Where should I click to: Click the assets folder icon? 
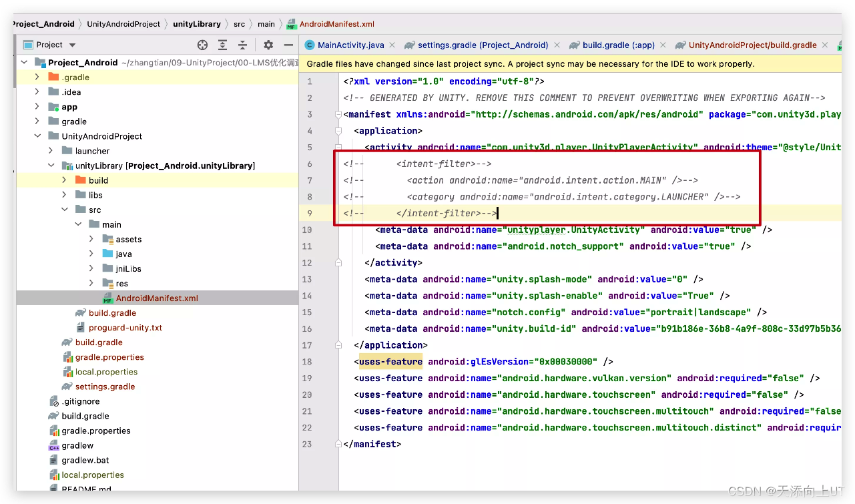[x=107, y=239]
